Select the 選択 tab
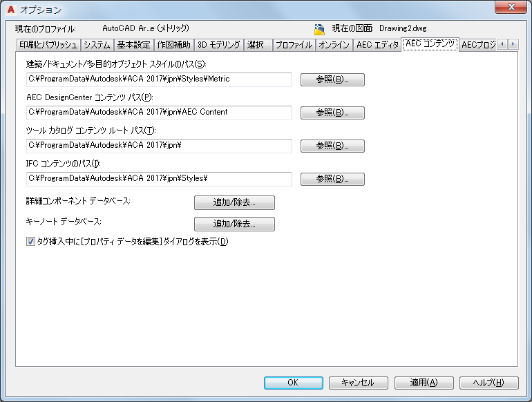 258,45
